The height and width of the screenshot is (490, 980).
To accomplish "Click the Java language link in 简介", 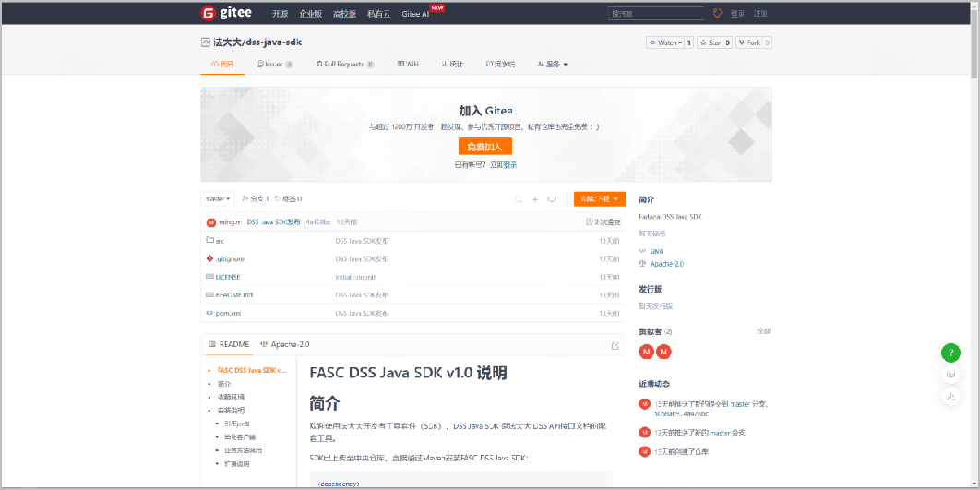I will point(657,251).
